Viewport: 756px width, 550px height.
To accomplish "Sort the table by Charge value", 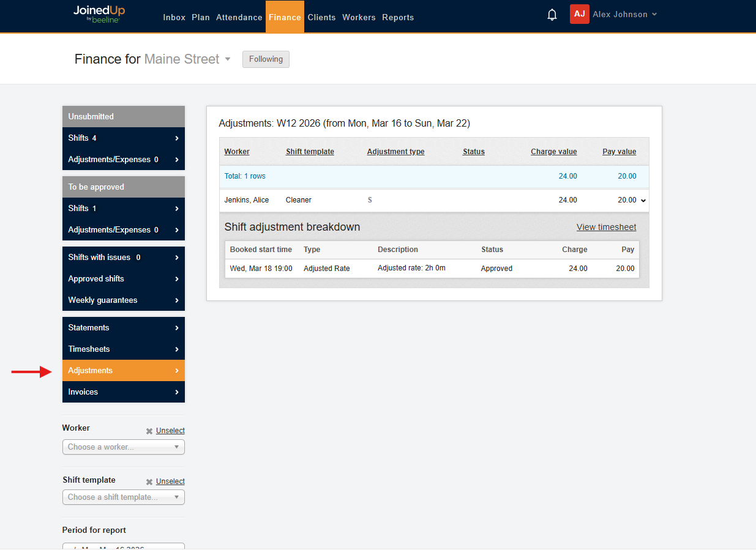I will click(x=553, y=151).
